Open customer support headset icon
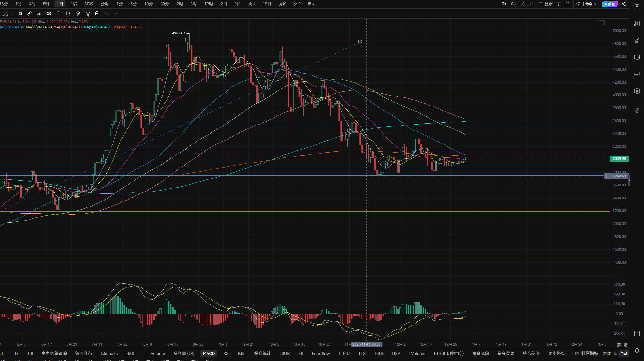Image resolution: width=644 pixels, height=361 pixels. (637, 350)
